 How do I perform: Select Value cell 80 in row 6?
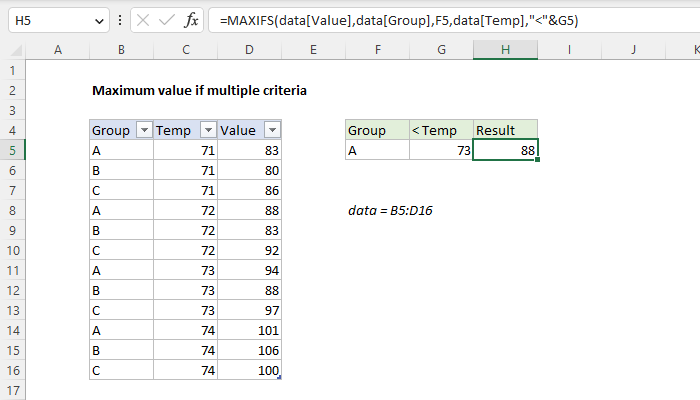[x=250, y=171]
